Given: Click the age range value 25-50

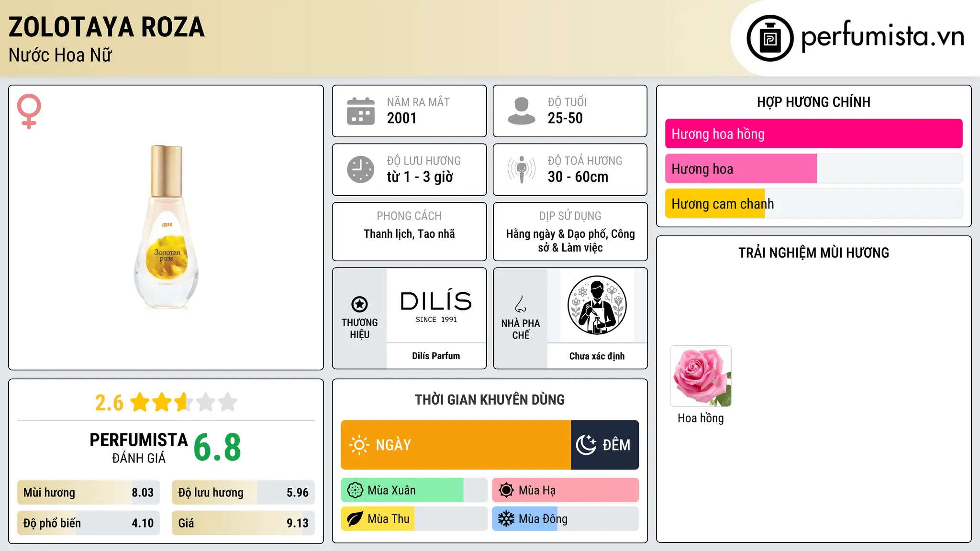Looking at the screenshot, I should (x=565, y=118).
